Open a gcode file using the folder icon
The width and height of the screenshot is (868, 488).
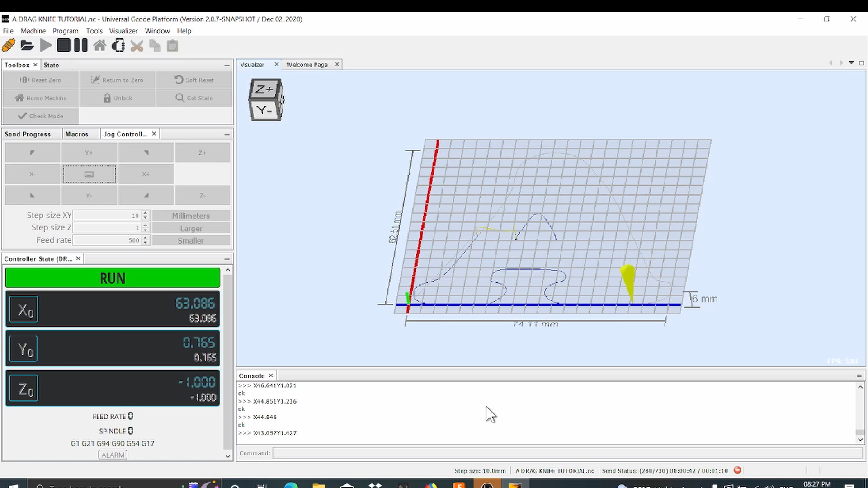coord(27,45)
